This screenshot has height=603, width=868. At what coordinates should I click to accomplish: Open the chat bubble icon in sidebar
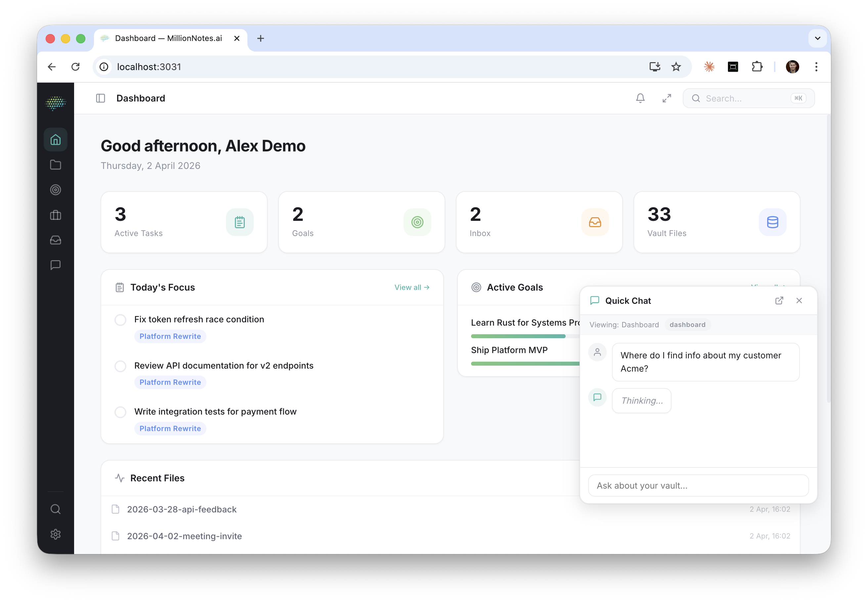click(56, 265)
